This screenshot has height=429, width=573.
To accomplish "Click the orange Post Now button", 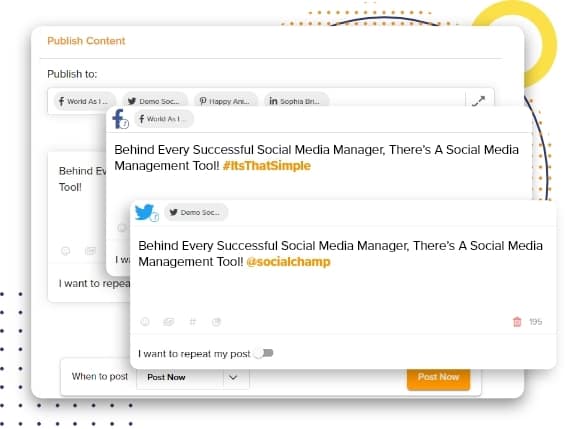I will coord(438,377).
